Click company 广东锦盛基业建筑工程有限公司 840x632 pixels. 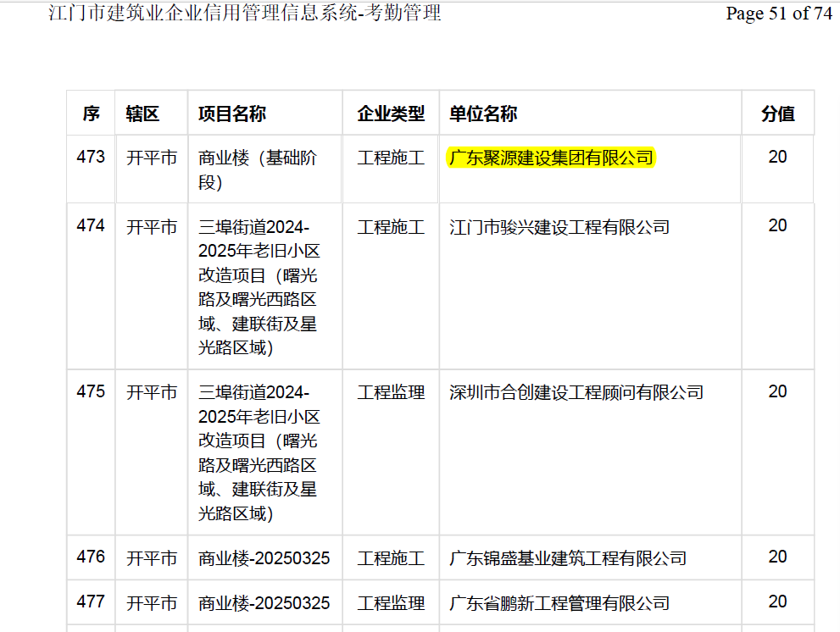click(x=567, y=558)
